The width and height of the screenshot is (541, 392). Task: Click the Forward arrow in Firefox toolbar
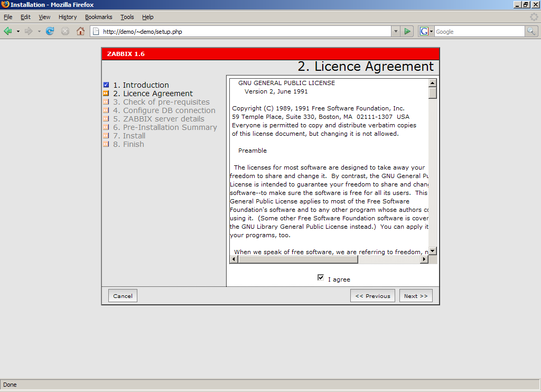[x=29, y=31]
